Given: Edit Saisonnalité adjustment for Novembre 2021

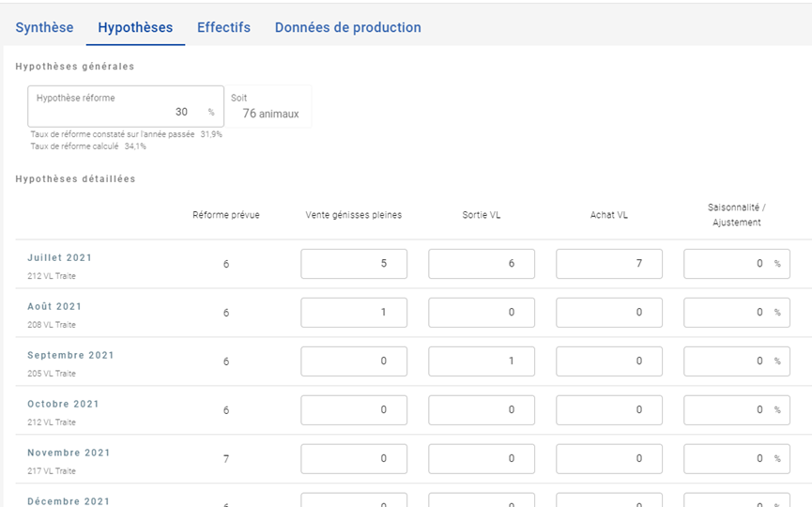Looking at the screenshot, I should coord(737,458).
